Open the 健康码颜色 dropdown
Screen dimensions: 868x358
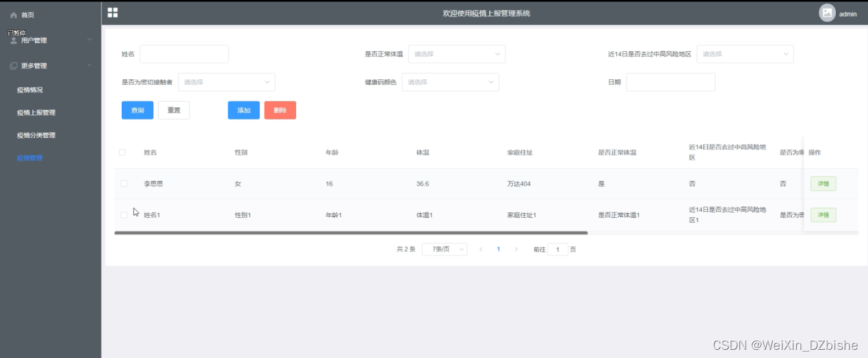point(451,82)
